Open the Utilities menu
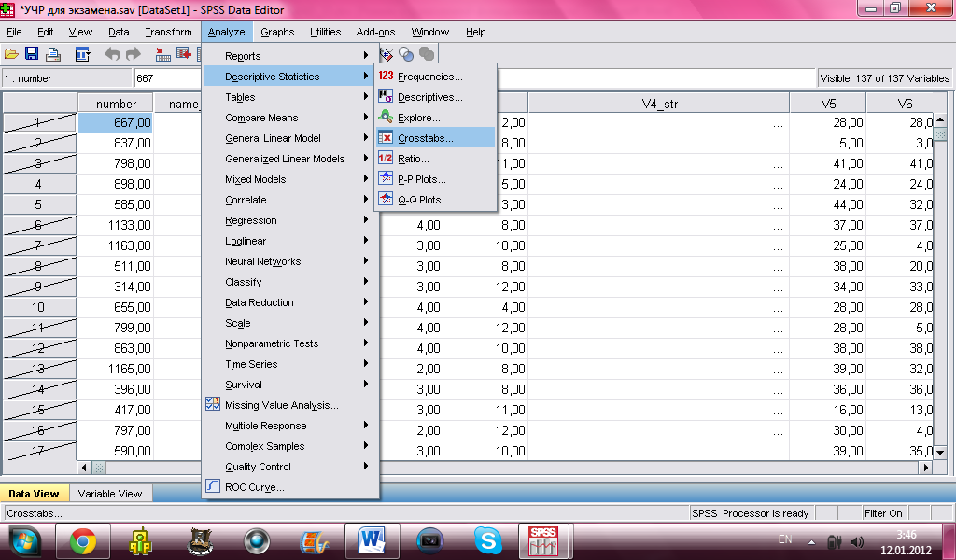Screen dimensions: 956x560 coord(325,32)
